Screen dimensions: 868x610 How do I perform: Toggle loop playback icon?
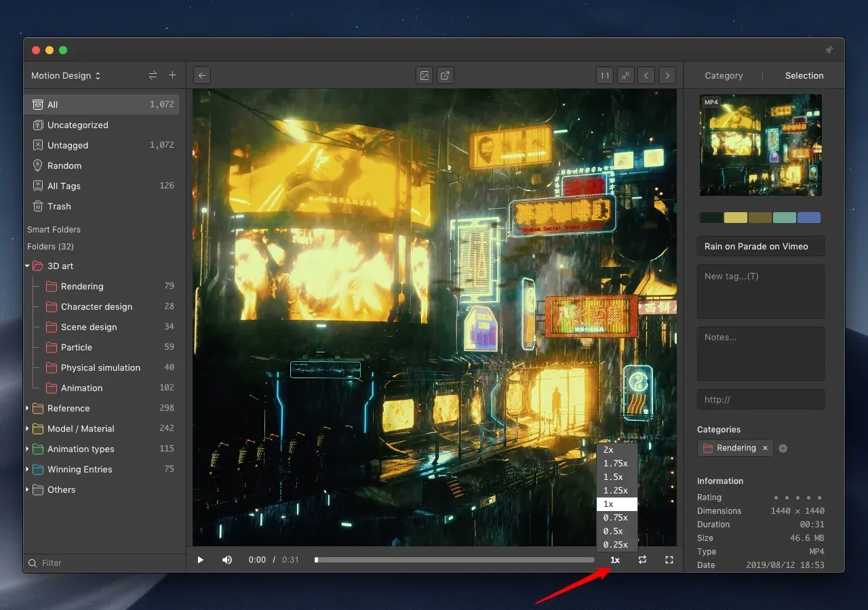click(x=642, y=560)
